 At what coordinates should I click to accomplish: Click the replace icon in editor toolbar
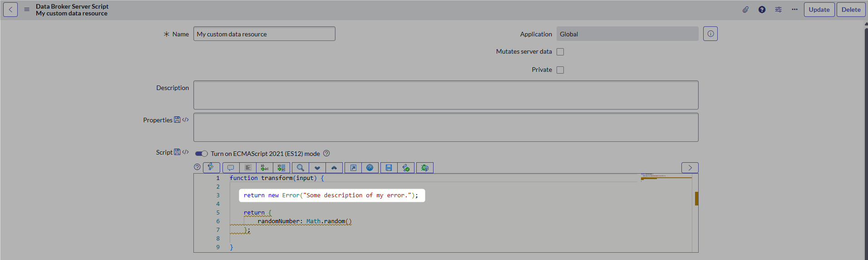(265, 168)
